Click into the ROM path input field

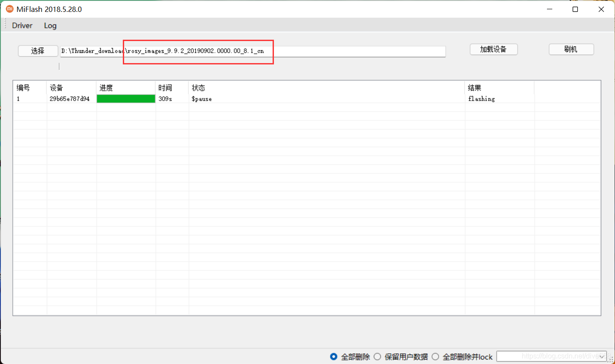253,51
